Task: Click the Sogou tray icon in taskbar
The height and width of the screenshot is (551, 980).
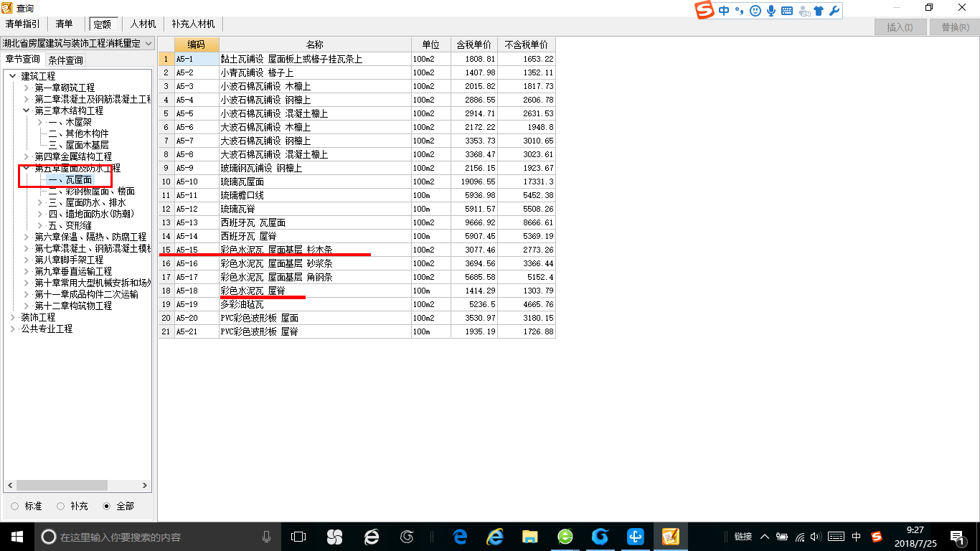Action: [877, 537]
